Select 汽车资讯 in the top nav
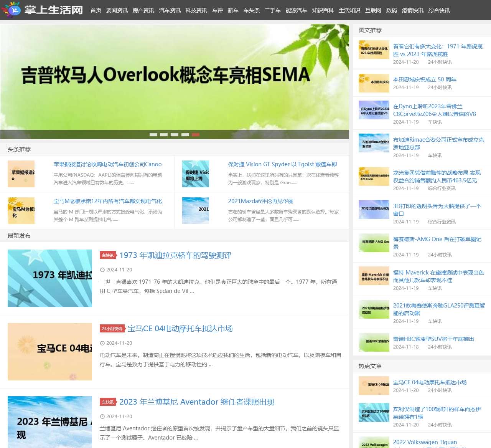 pos(170,10)
